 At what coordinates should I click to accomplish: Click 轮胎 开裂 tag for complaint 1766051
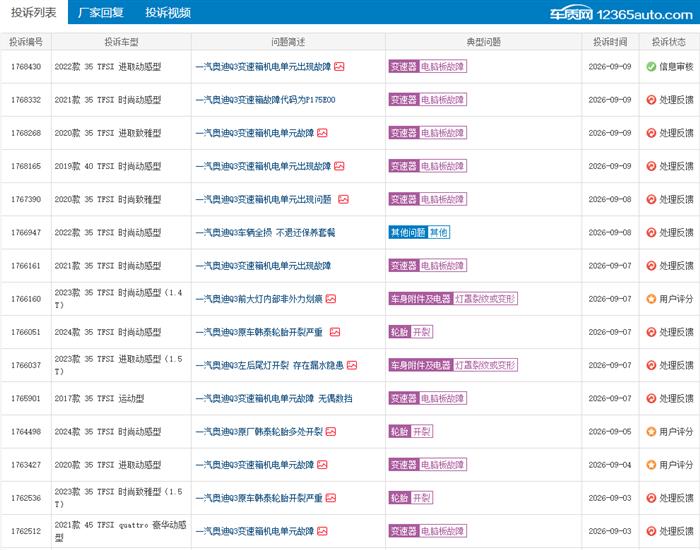point(411,332)
